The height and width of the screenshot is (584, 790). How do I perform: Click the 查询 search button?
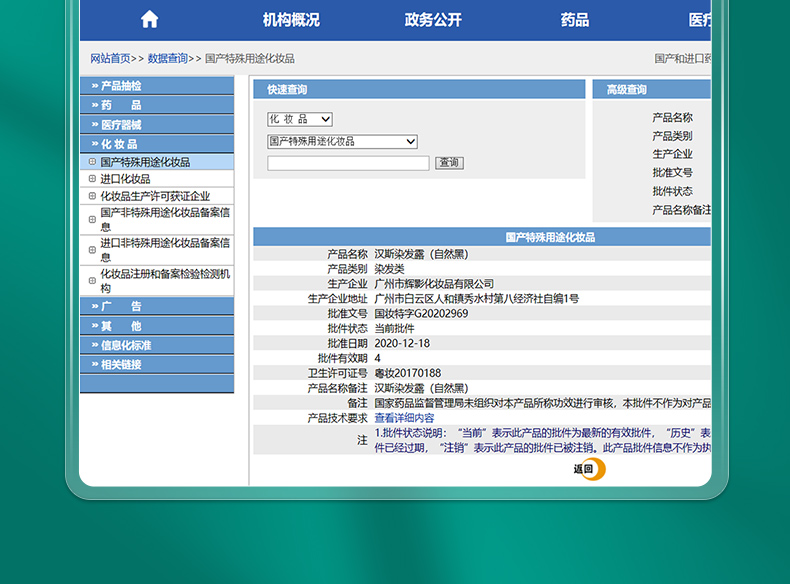449,163
